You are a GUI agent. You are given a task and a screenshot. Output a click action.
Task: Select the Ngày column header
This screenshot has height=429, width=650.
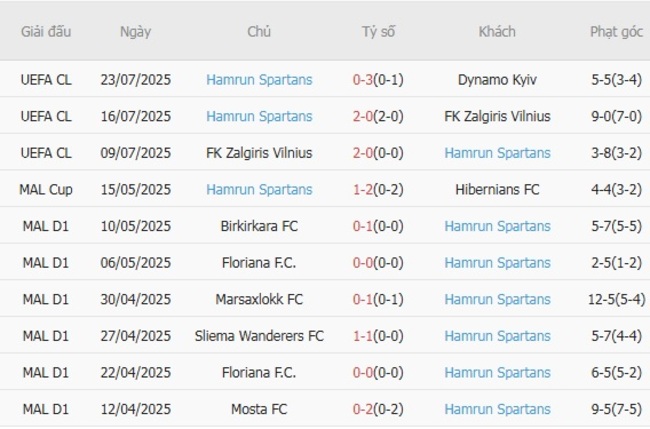pos(135,31)
